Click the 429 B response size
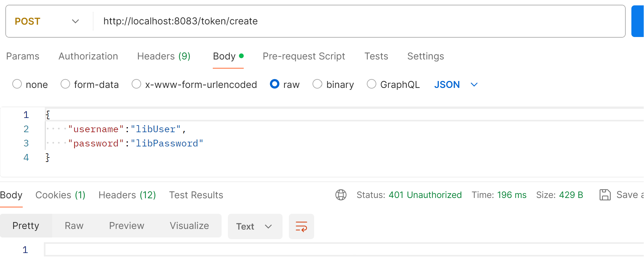644x259 pixels. 571,195
